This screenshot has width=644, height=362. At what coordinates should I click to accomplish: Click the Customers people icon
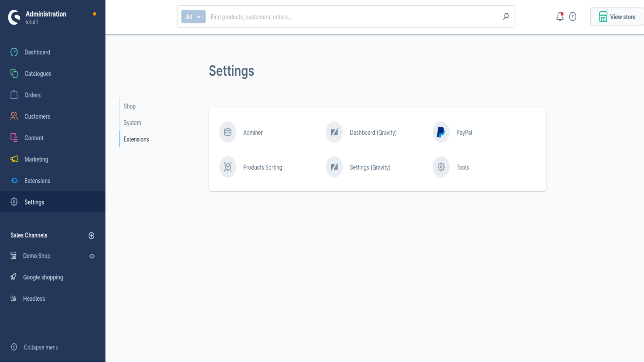(x=14, y=116)
